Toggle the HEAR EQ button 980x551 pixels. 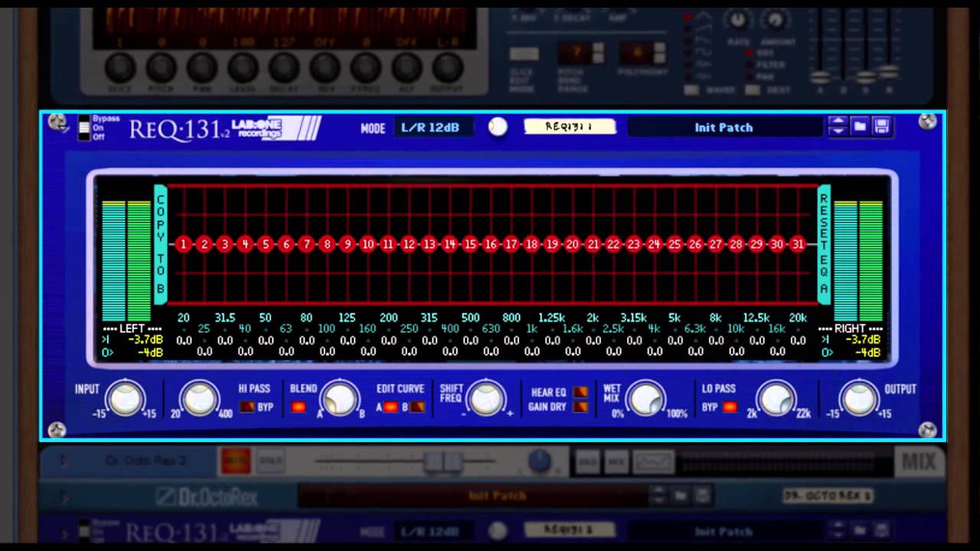[x=581, y=393]
